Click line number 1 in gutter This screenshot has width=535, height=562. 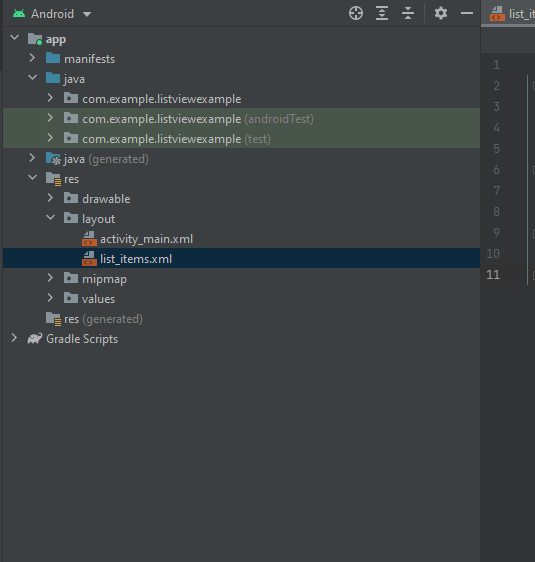[496, 65]
